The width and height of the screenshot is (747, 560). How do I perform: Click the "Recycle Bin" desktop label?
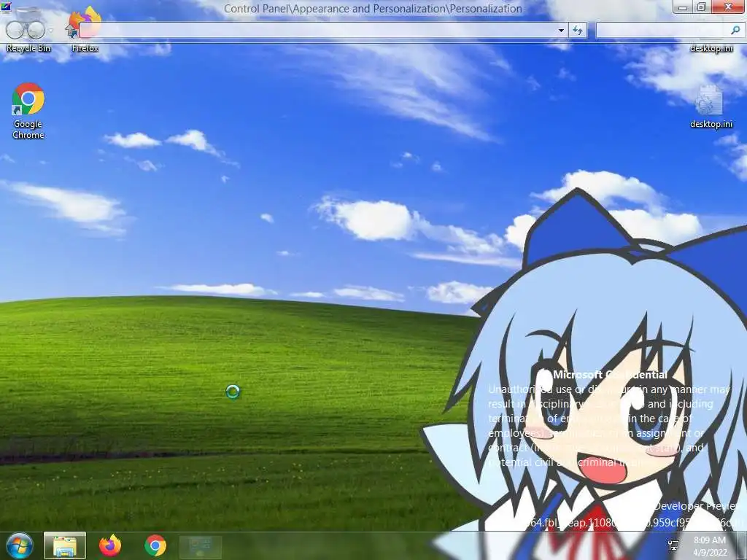[28, 48]
